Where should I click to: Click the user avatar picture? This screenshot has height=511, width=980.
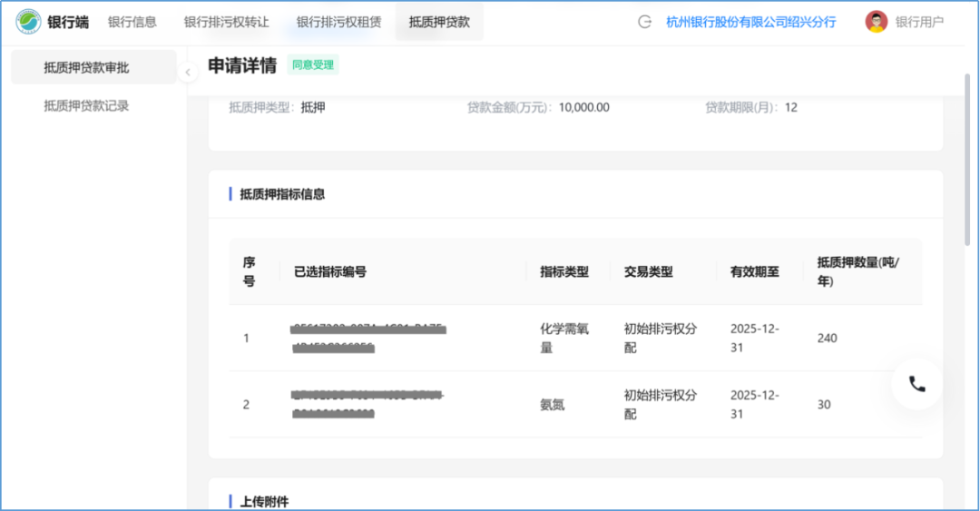[x=877, y=22]
